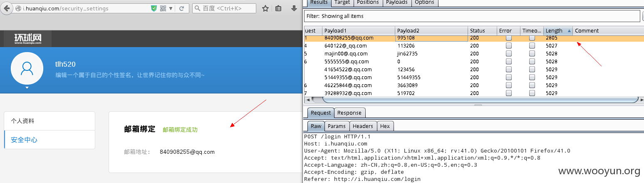Viewport: 644px width, 183px height.
Task: Switch to the Options tab
Action: pyautogui.click(x=425, y=3)
